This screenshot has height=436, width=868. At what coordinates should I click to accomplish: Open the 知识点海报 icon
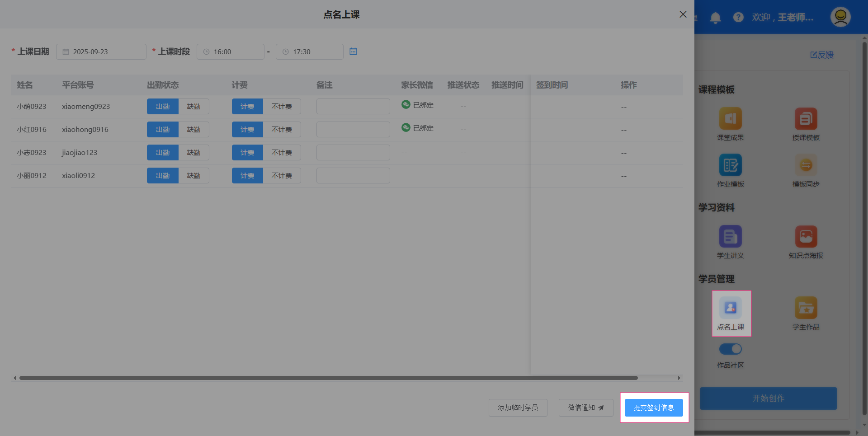(x=806, y=237)
